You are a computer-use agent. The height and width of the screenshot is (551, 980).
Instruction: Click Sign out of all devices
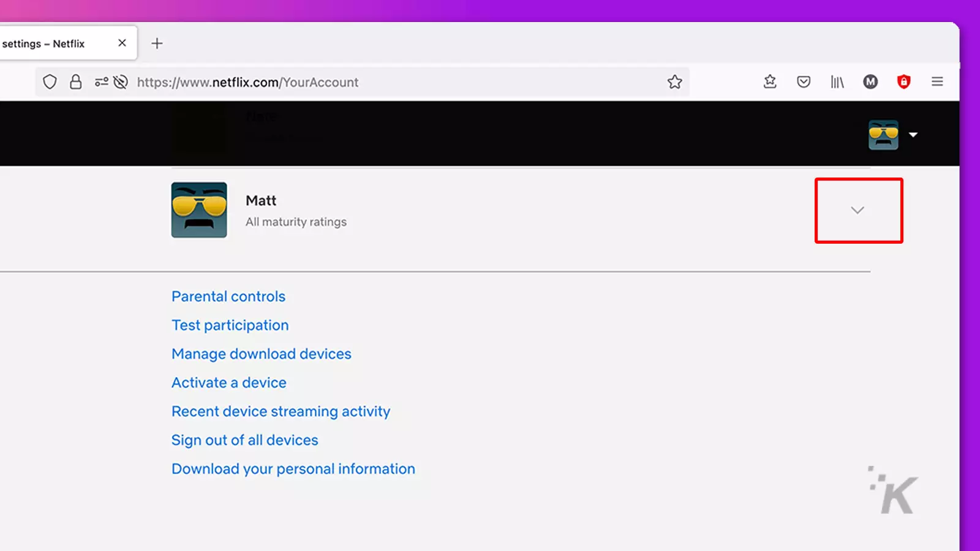click(245, 440)
